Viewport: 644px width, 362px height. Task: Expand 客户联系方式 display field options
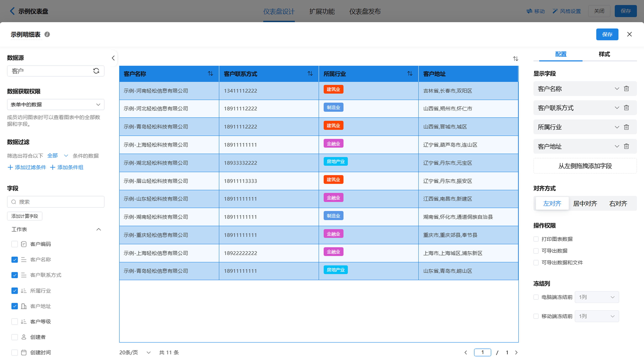coord(617,108)
